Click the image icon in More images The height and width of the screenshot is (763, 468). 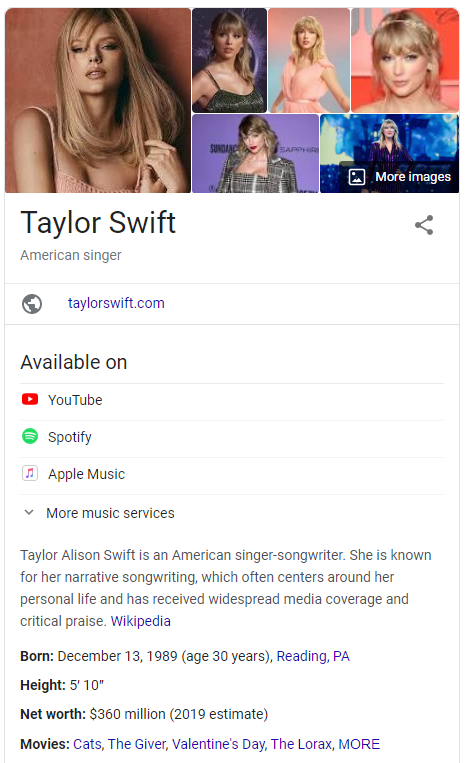(x=357, y=177)
